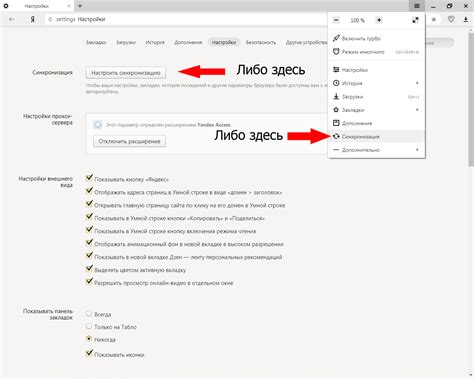The width and height of the screenshot is (474, 379).
Task: Choose 'Синхронизация' menu entry
Action: [376, 136]
